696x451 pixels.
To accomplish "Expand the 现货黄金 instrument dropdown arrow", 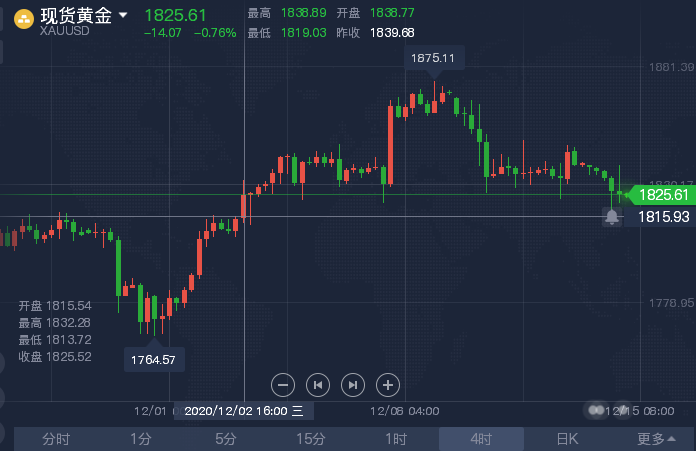I will 123,15.
